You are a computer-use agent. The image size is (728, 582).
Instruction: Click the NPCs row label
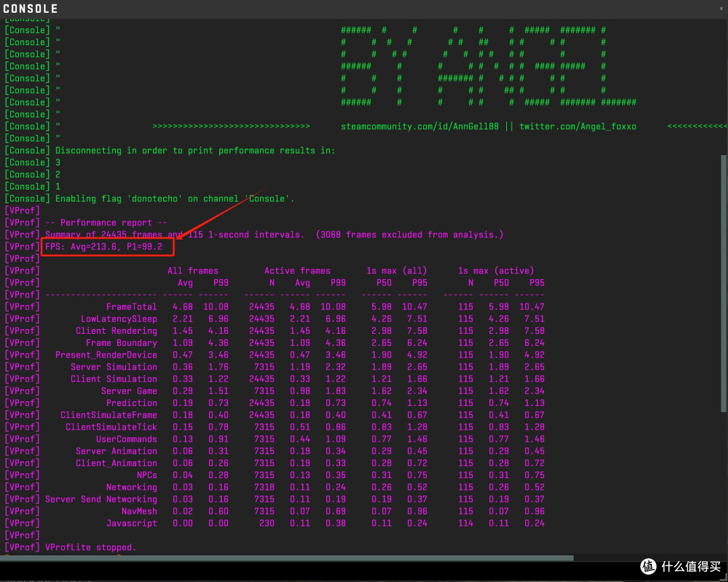point(147,475)
